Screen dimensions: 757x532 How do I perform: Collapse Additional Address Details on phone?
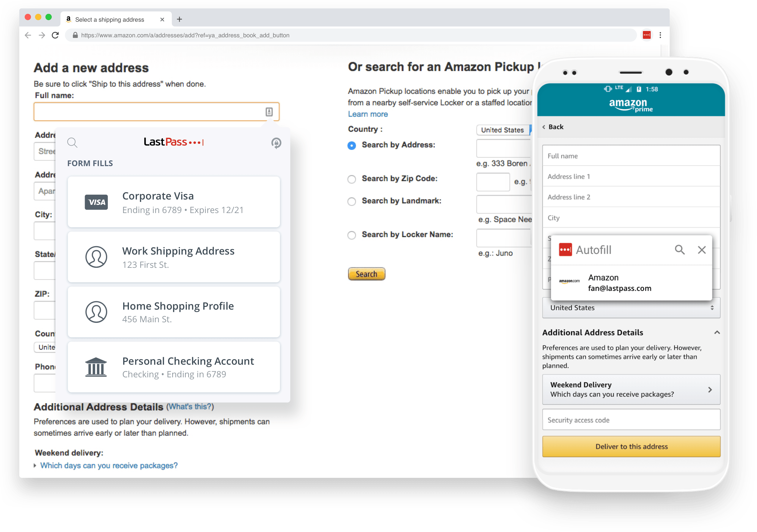pyautogui.click(x=717, y=332)
